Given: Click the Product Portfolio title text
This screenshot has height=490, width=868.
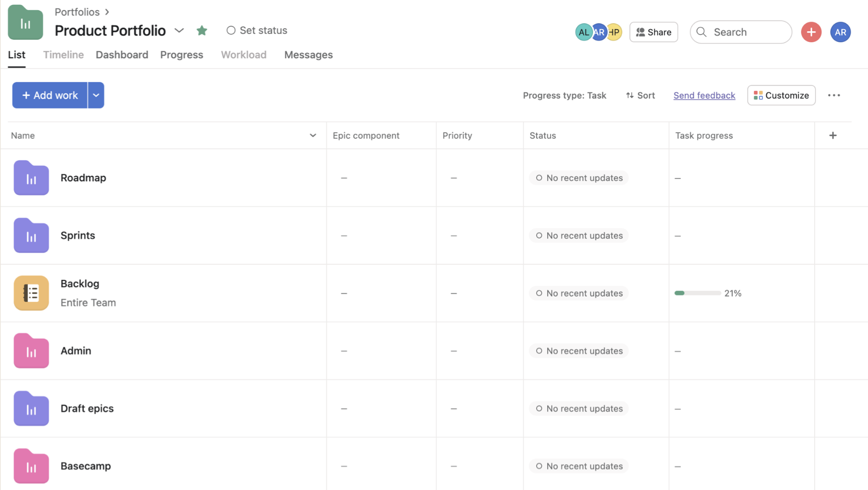Looking at the screenshot, I should (110, 31).
